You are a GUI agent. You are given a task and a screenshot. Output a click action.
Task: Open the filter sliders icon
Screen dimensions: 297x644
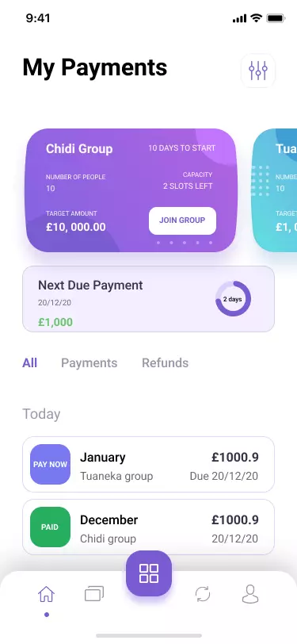click(x=258, y=71)
